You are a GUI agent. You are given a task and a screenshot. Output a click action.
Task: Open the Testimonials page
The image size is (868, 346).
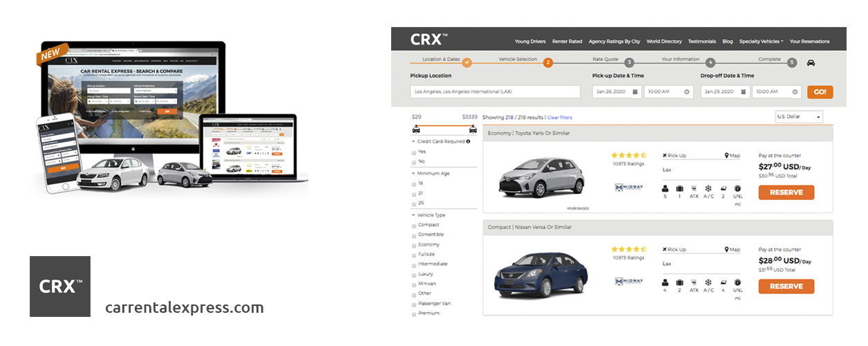pos(702,42)
